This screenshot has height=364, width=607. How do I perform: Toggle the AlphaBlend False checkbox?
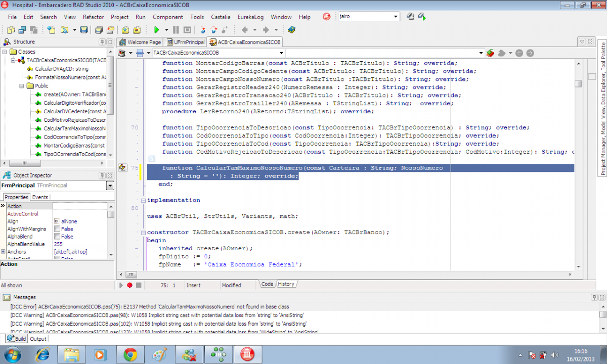57,237
